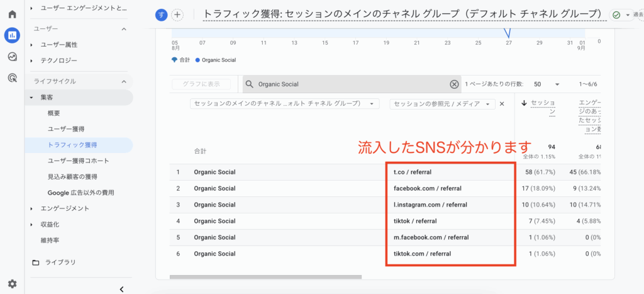Click the Library folder icon

36,263
